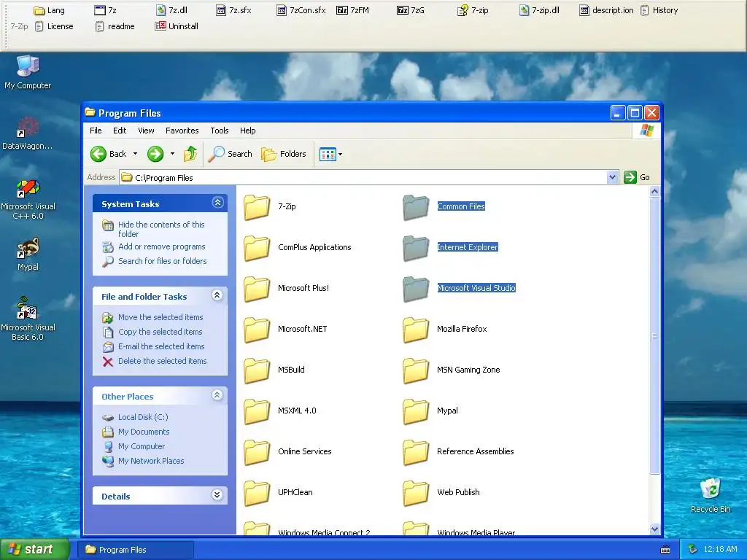This screenshot has width=747, height=560.
Task: Open the 7-Zip folder in Program Files
Action: click(270, 206)
